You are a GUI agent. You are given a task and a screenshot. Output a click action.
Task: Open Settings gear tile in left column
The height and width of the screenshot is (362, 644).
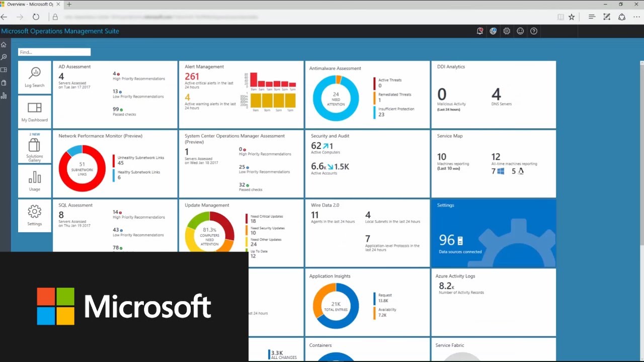35,216
